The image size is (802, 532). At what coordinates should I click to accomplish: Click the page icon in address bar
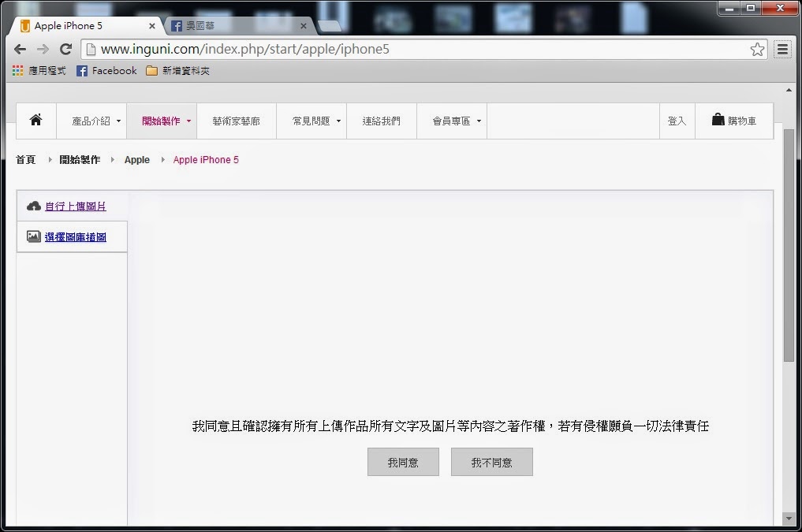click(x=91, y=49)
